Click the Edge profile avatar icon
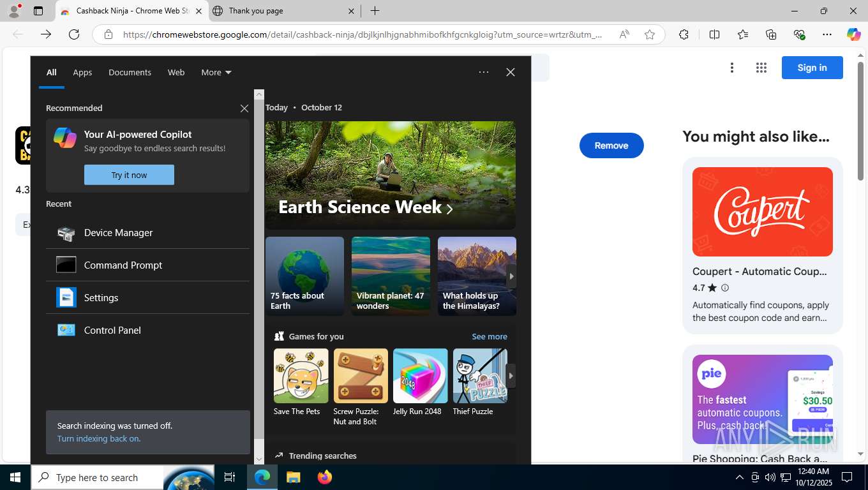Image resolution: width=868 pixels, height=490 pixels. pyautogui.click(x=13, y=11)
